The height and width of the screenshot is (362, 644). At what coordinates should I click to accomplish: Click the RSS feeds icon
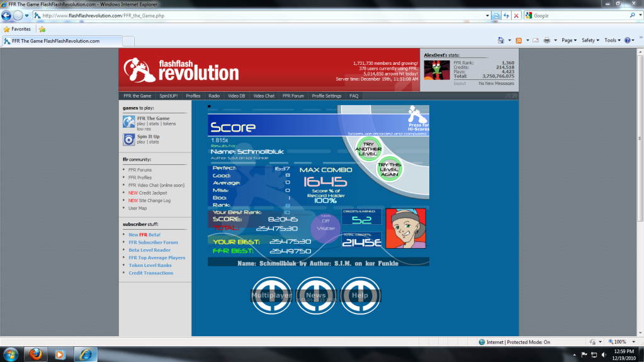518,40
